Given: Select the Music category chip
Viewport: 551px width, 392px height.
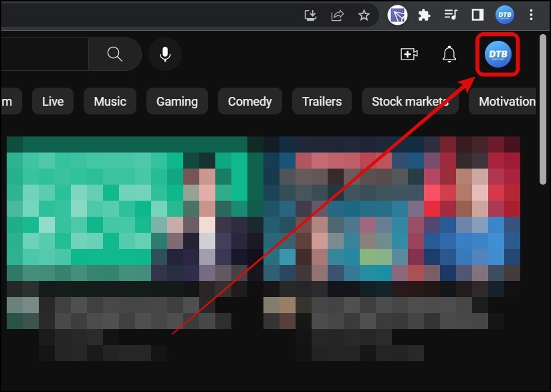Looking at the screenshot, I should 110,102.
